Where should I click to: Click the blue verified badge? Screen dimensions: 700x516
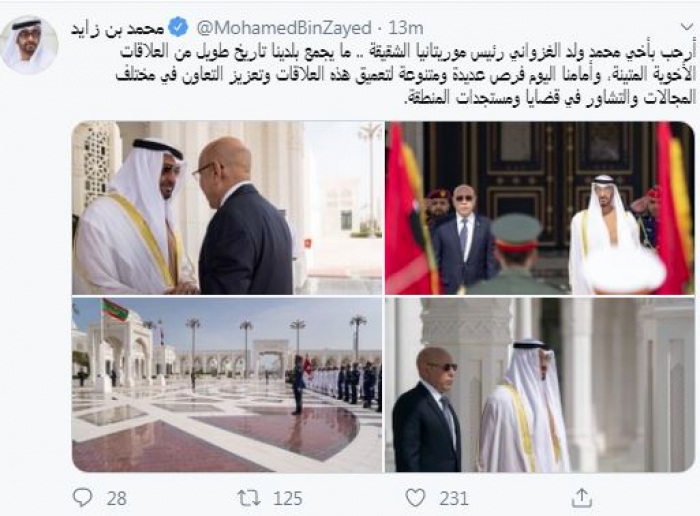(x=180, y=28)
